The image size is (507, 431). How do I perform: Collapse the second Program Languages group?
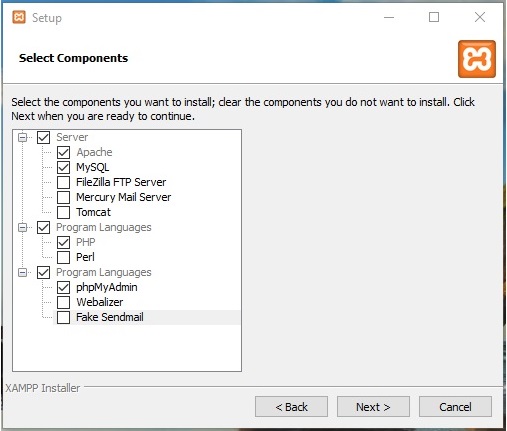tap(22, 272)
